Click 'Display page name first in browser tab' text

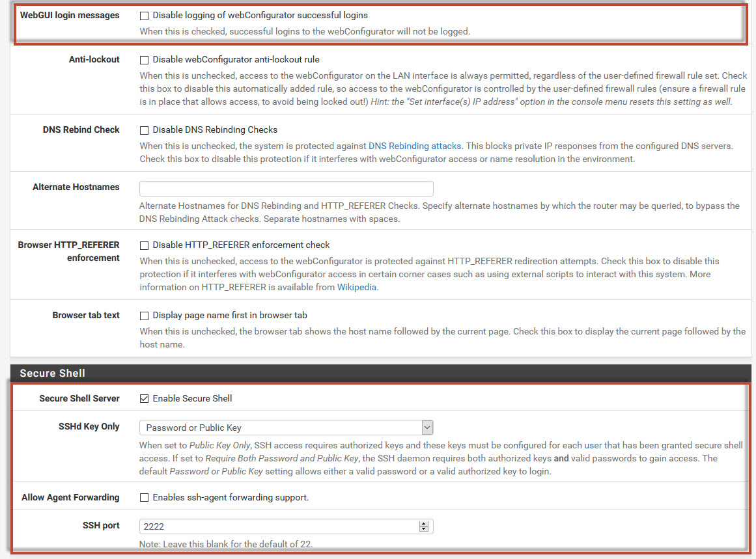[x=229, y=316]
